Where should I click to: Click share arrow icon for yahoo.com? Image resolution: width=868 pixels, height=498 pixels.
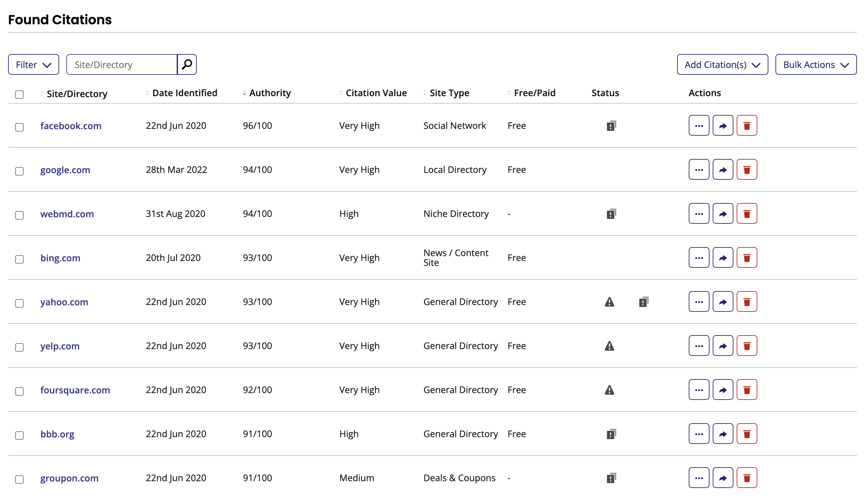723,302
